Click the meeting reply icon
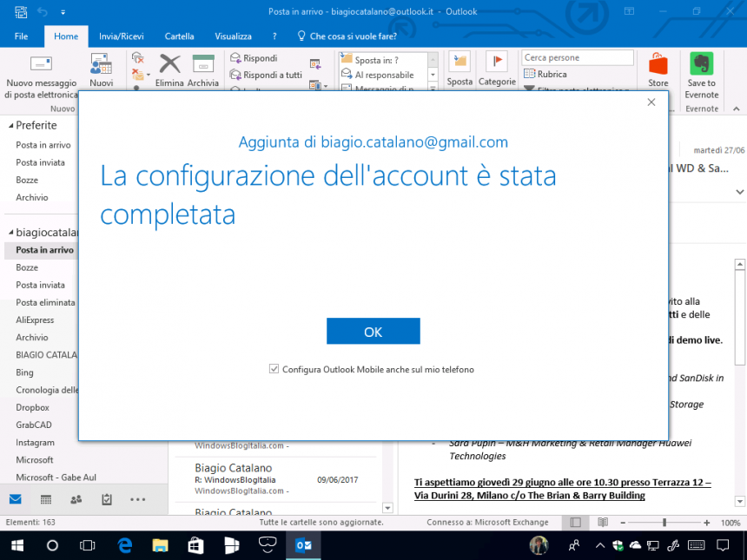The width and height of the screenshot is (747, 560). coord(315,63)
